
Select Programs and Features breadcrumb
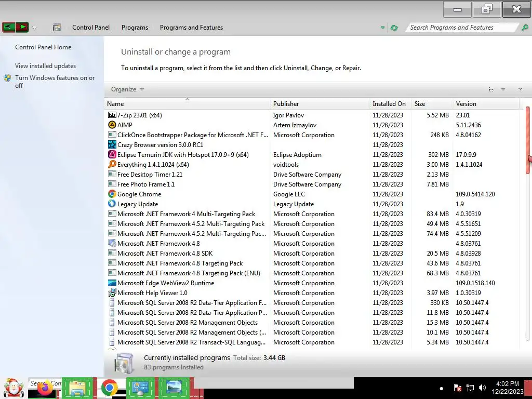tap(191, 28)
